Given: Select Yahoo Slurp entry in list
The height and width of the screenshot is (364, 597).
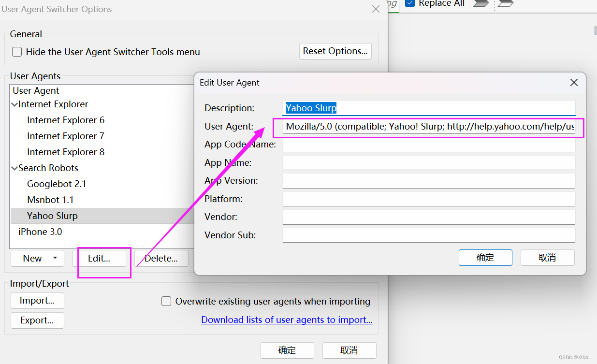Looking at the screenshot, I should pyautogui.click(x=102, y=216).
